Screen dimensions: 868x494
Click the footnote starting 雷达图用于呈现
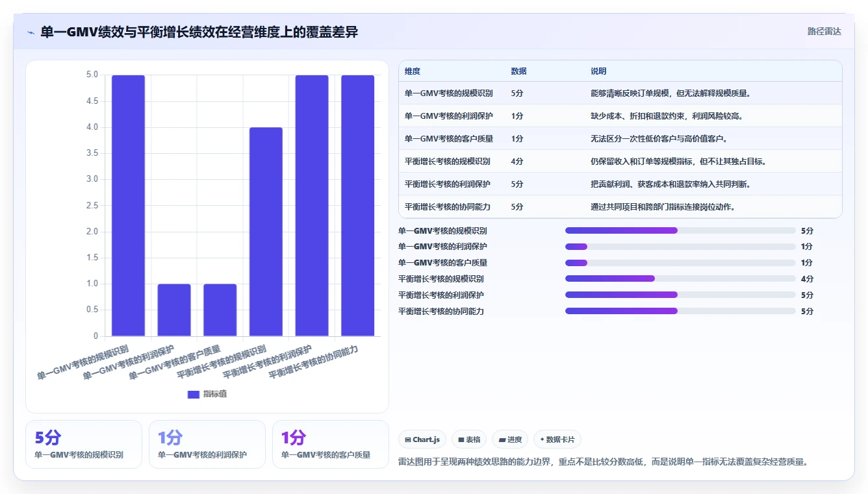pyautogui.click(x=603, y=462)
